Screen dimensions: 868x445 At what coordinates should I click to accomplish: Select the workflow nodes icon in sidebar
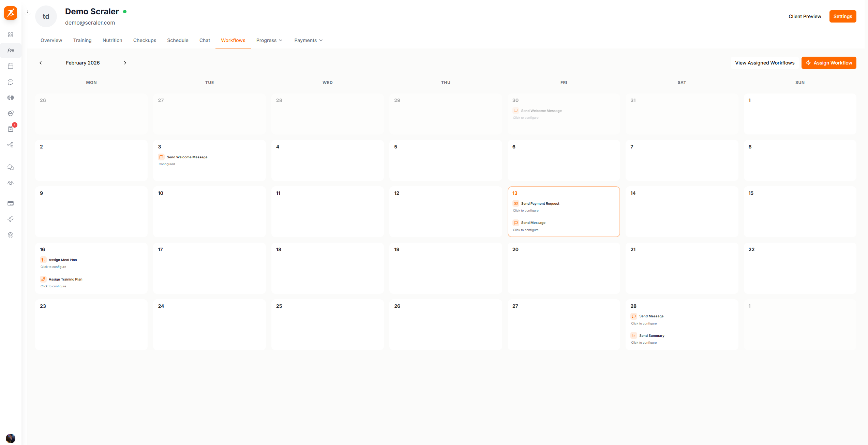[11, 145]
